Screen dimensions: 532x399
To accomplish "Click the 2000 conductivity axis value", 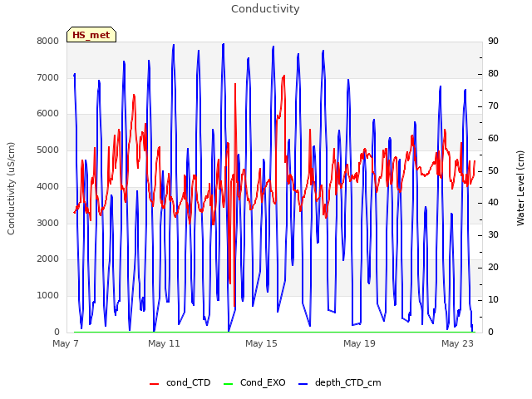I will pyautogui.click(x=48, y=259).
